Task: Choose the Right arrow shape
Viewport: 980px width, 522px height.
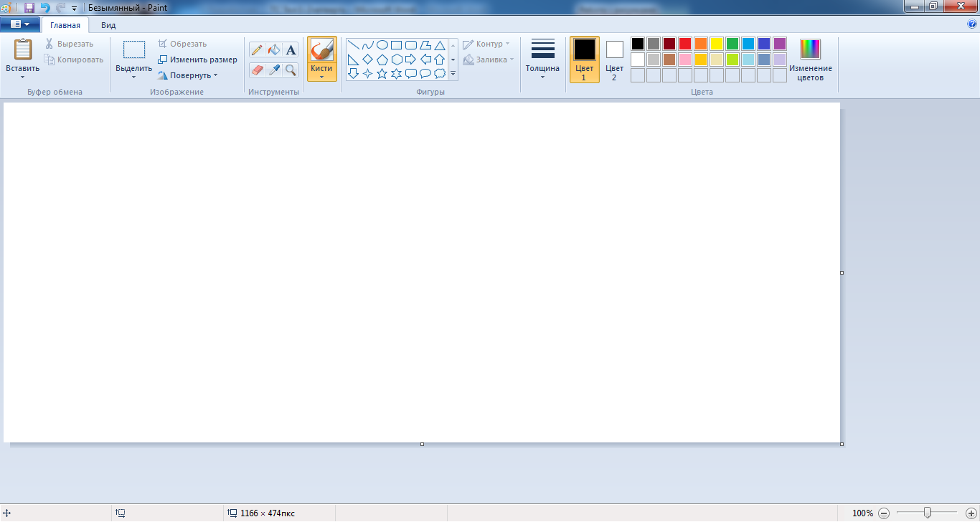Action: [x=411, y=60]
